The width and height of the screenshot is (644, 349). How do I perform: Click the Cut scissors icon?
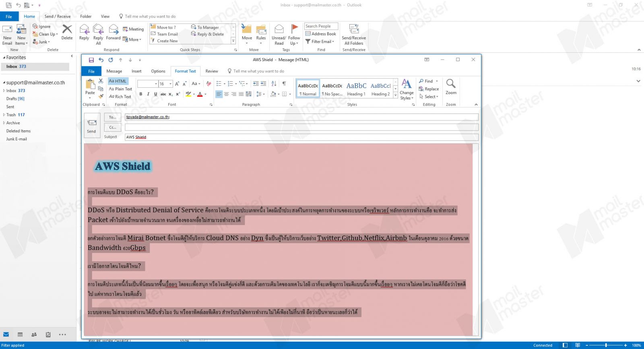pyautogui.click(x=101, y=81)
